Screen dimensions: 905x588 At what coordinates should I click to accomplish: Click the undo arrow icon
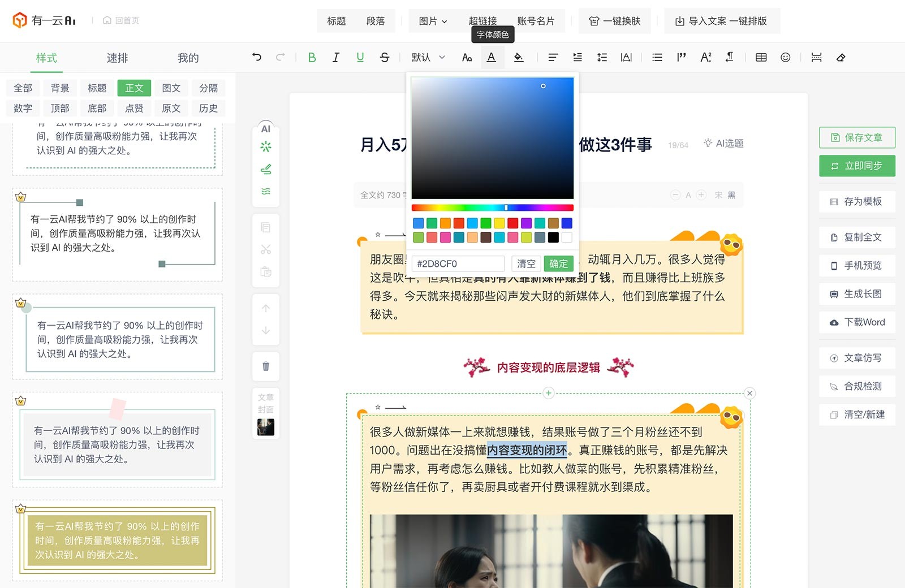[257, 57]
